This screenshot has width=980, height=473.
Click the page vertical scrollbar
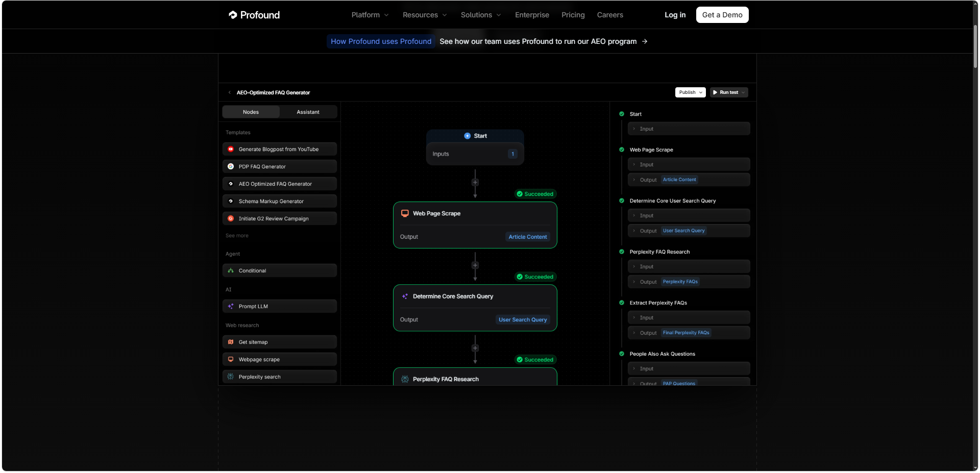(x=975, y=46)
